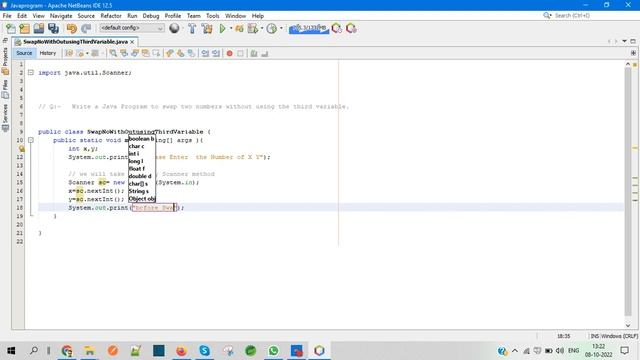Toggle Highlight Search icon
Viewport: 640px width, 360px height.
(x=145, y=53)
